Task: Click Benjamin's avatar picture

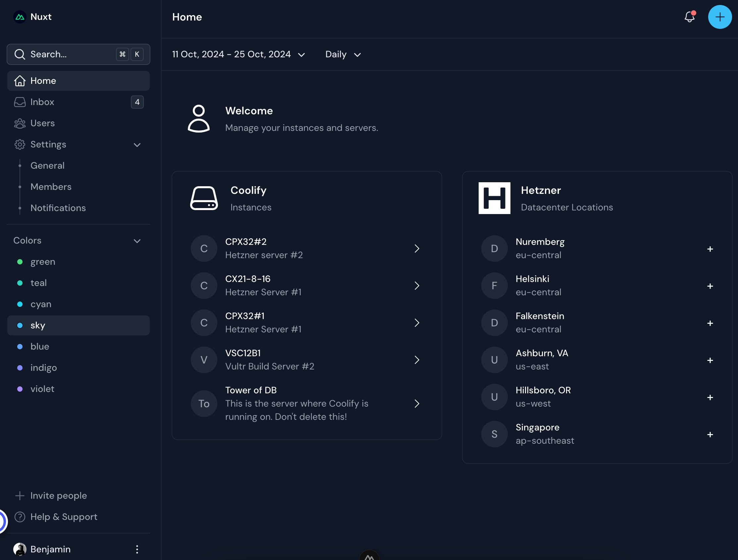Action: pyautogui.click(x=20, y=549)
